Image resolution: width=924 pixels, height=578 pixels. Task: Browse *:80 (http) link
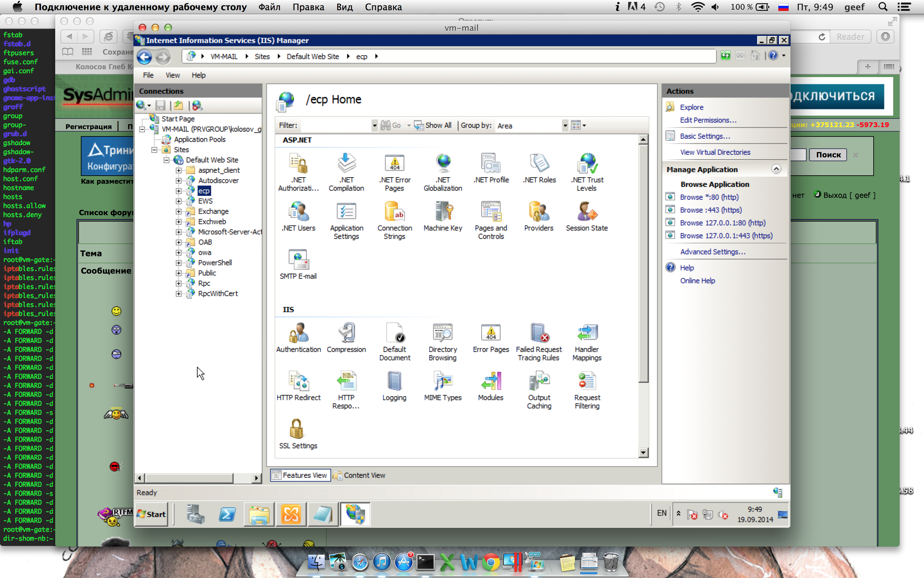709,197
